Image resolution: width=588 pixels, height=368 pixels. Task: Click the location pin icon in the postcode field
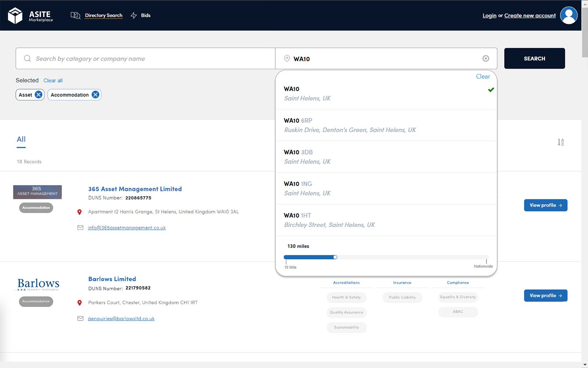[x=287, y=59]
